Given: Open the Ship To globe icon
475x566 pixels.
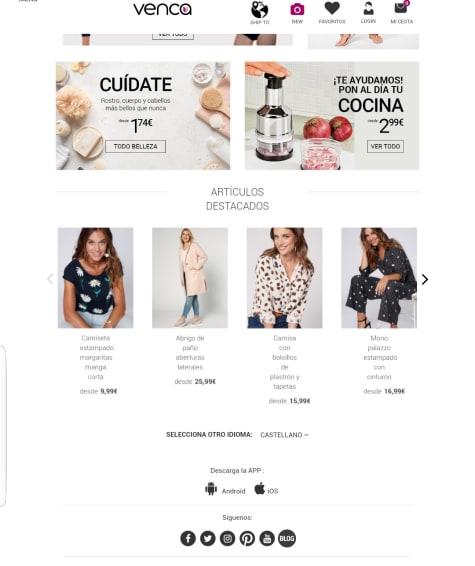Looking at the screenshot, I should click(260, 10).
